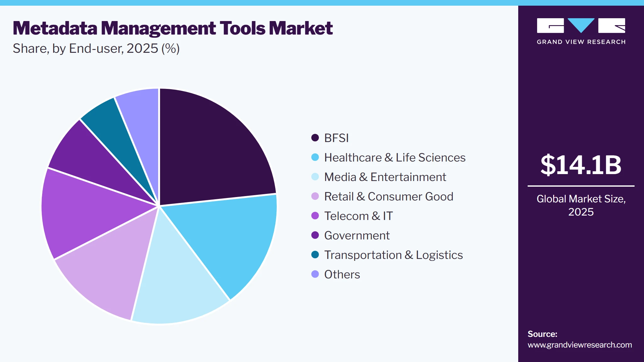Image resolution: width=644 pixels, height=362 pixels.
Task: Click the Telecom & IT legend dot
Action: tap(315, 216)
